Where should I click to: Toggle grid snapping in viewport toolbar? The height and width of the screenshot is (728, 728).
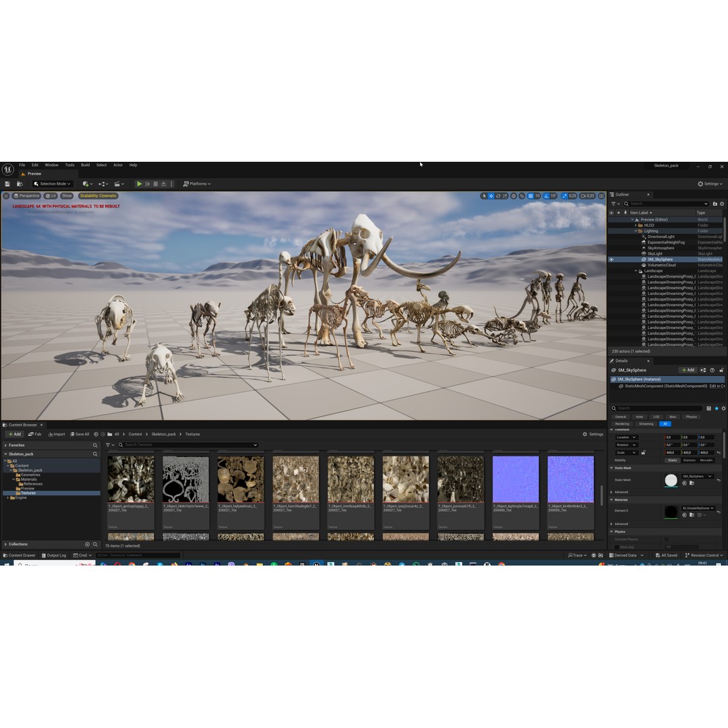pyautogui.click(x=530, y=196)
